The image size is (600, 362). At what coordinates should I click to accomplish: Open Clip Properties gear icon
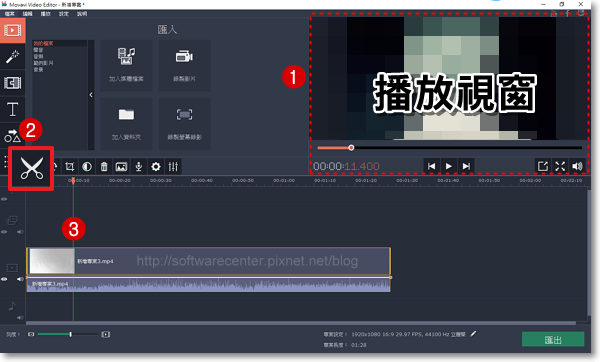tap(156, 166)
